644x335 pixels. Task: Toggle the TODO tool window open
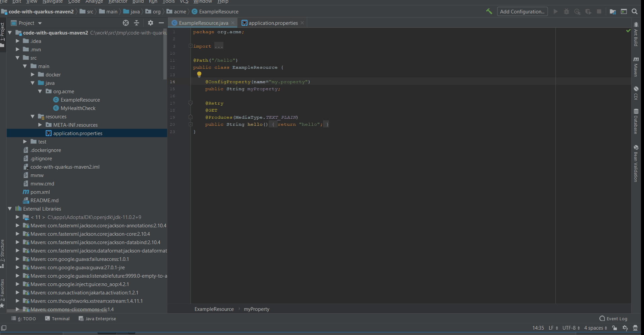pos(23,319)
